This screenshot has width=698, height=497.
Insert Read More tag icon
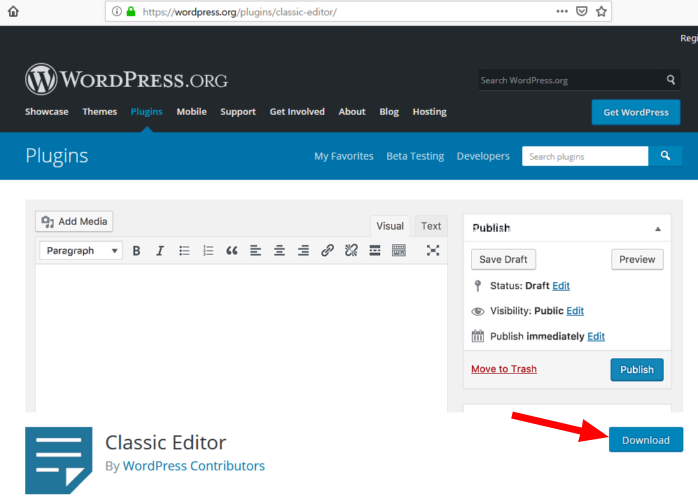(x=375, y=251)
